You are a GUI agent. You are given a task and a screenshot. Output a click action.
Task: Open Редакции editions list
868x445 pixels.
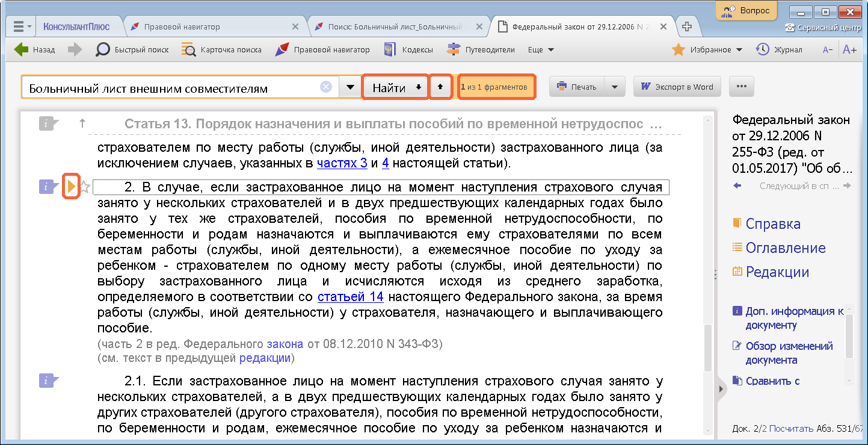(x=771, y=272)
